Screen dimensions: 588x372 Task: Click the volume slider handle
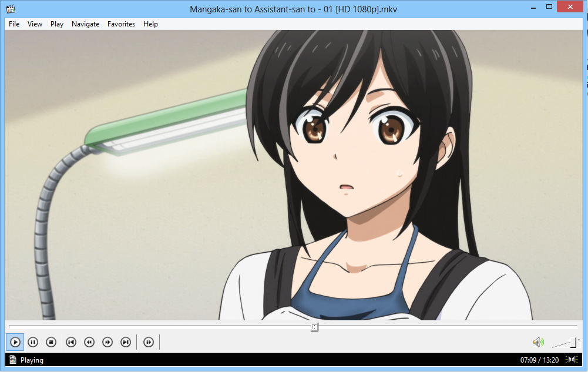pos(573,342)
